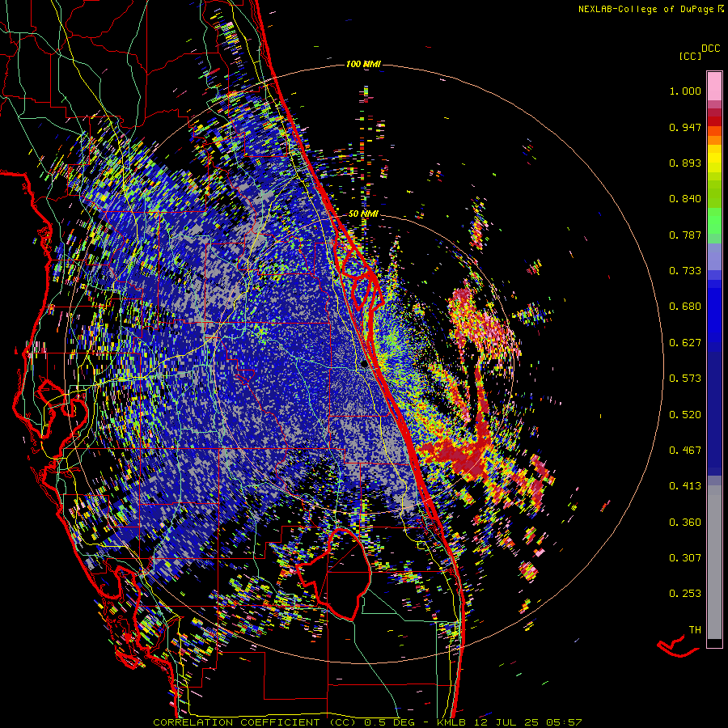Click the 0.627 value on the color scale
The height and width of the screenshot is (728, 728).
[x=685, y=343]
